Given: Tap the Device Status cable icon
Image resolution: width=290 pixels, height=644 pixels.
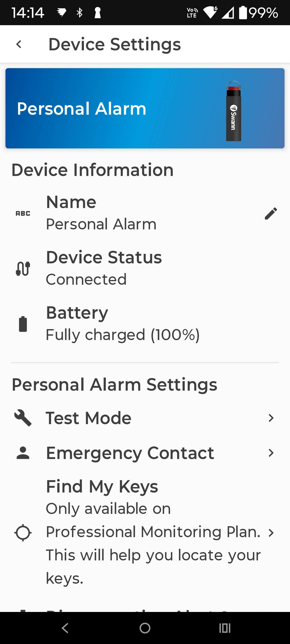Looking at the screenshot, I should pyautogui.click(x=23, y=269).
